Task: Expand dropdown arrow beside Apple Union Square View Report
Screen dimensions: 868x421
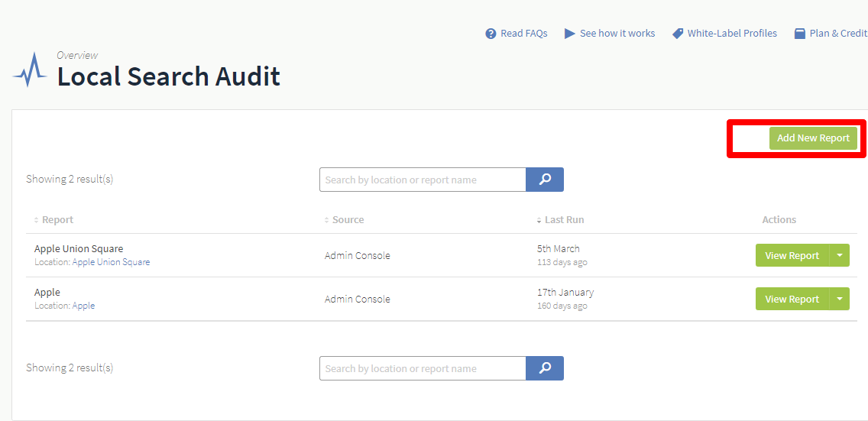Action: point(839,256)
